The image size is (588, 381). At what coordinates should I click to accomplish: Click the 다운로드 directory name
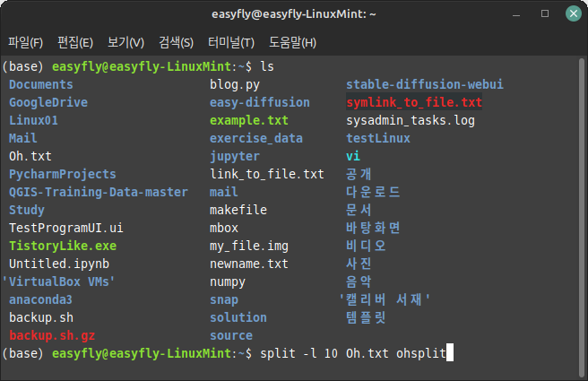click(373, 192)
